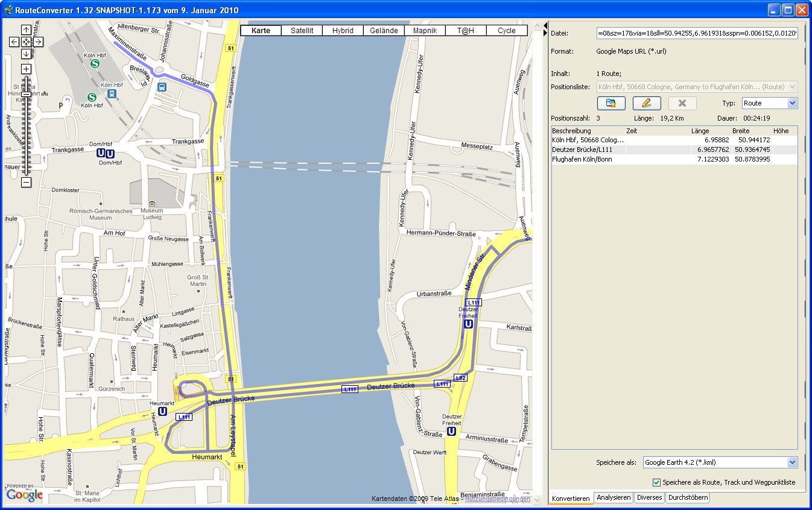812x510 pixels.
Task: Switch map to Satellit view
Action: (x=302, y=31)
